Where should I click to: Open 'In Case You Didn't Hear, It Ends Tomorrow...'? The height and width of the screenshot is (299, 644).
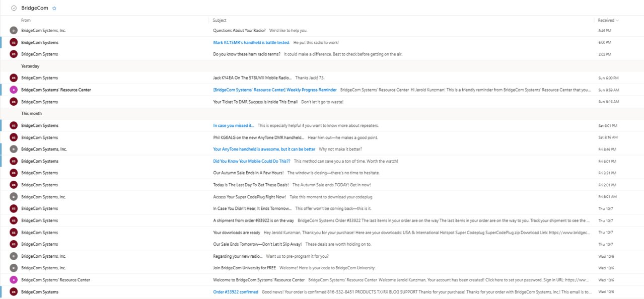coord(252,208)
